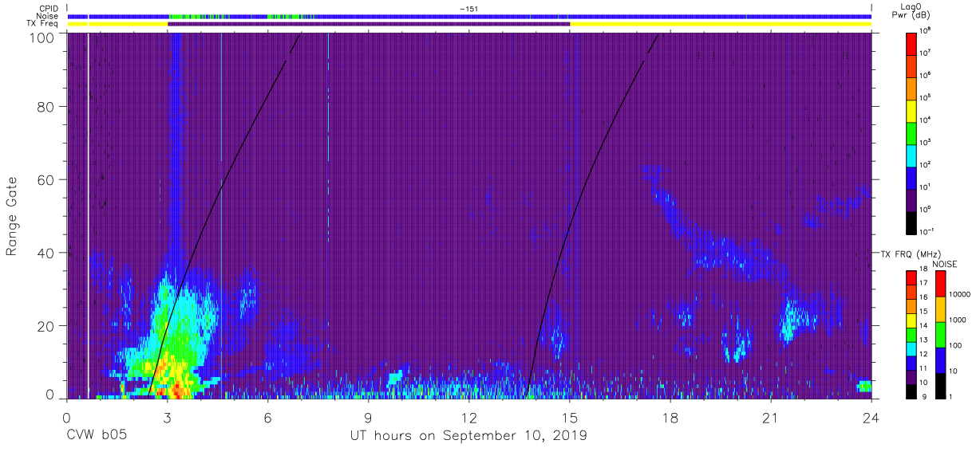Click the 'CVW b05' radar label
This screenshot has width=980, height=452.
tap(96, 435)
